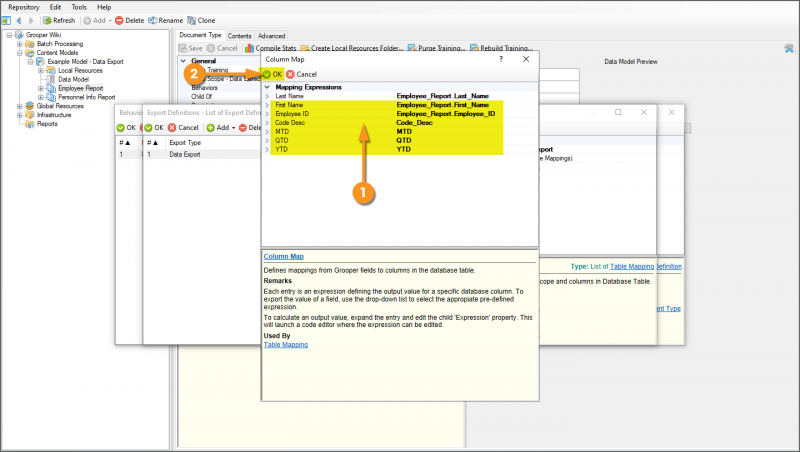The height and width of the screenshot is (452, 800).
Task: Select the Content Models tree node
Action: (x=57, y=53)
